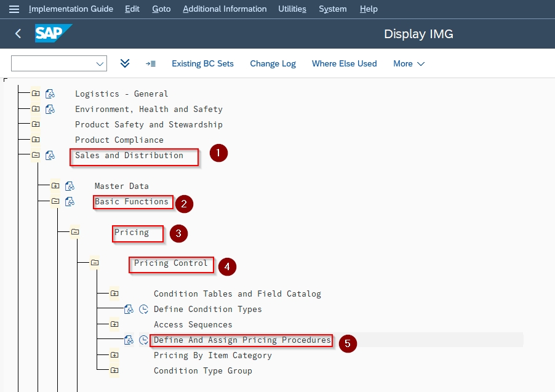Open documentation icon for Define Condition Types
The width and height of the screenshot is (555, 392).
pos(129,309)
